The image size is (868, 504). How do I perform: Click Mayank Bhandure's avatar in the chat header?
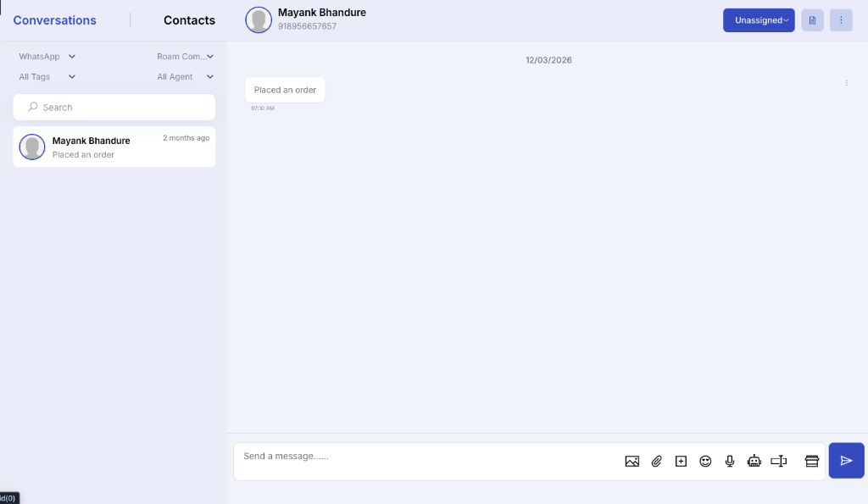[x=259, y=20]
